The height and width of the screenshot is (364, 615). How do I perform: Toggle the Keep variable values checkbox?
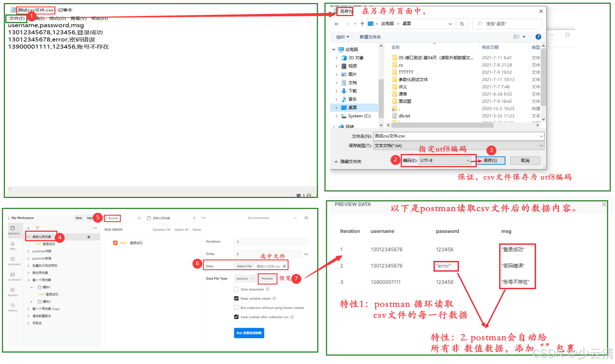click(x=236, y=298)
